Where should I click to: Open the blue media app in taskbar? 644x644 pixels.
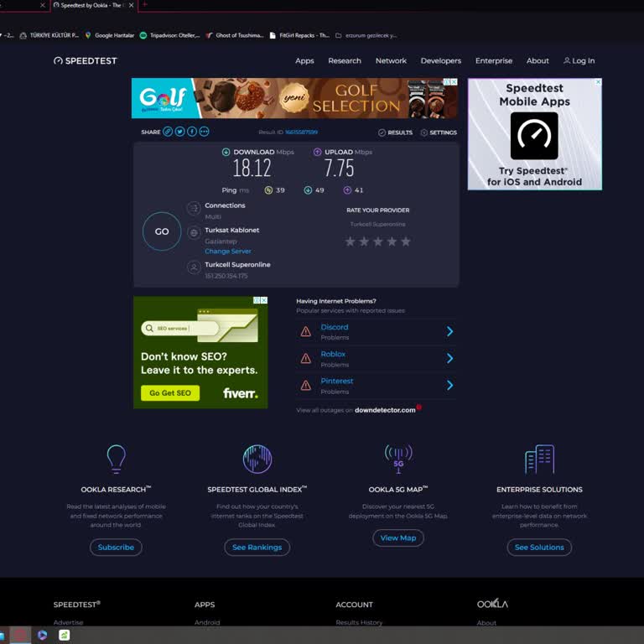point(42,635)
